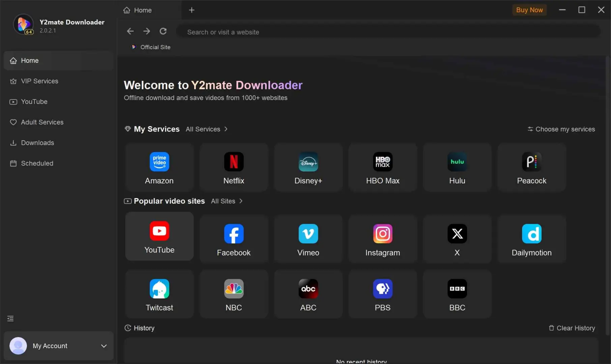Open the BBC site tile
The width and height of the screenshot is (611, 364).
point(457,294)
